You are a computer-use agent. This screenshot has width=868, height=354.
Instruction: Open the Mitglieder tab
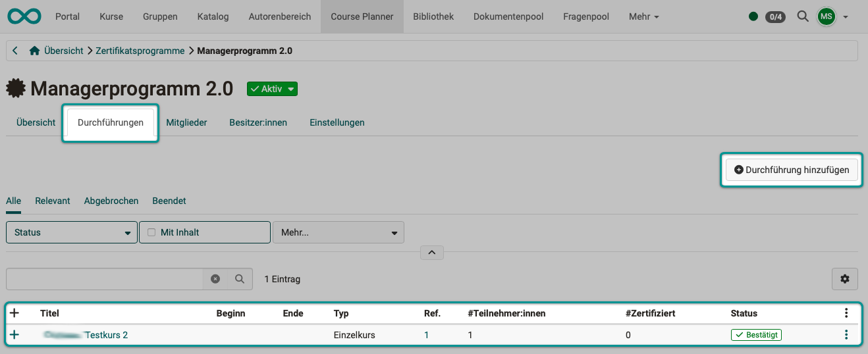(186, 122)
